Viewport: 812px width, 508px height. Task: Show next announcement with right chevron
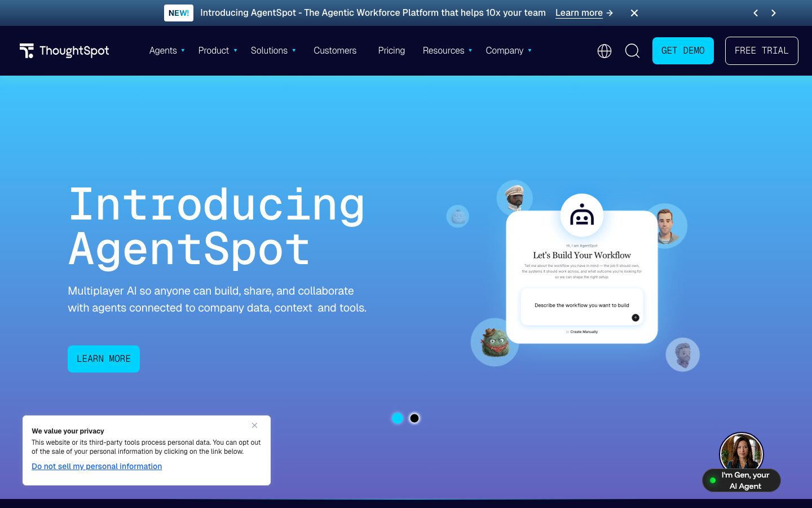(x=774, y=13)
